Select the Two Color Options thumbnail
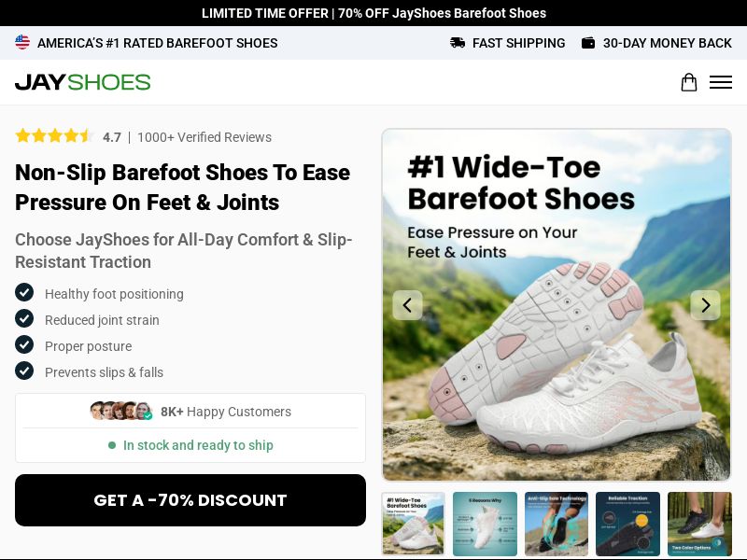The image size is (747, 560). click(699, 525)
